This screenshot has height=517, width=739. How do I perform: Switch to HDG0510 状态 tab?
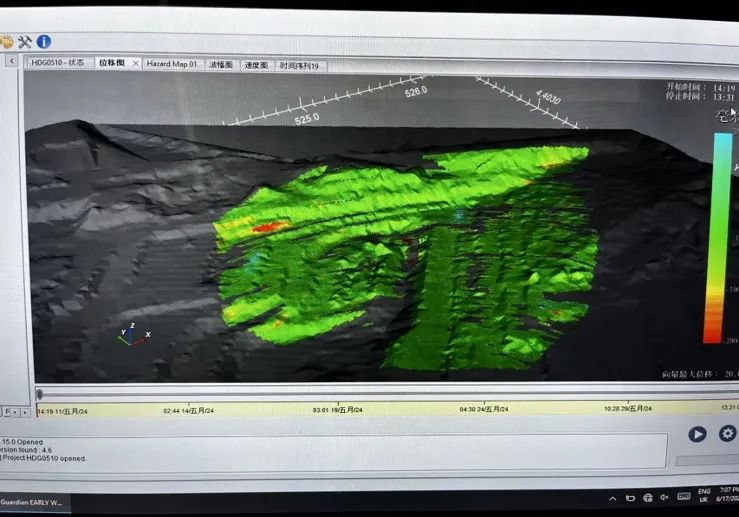tap(60, 63)
